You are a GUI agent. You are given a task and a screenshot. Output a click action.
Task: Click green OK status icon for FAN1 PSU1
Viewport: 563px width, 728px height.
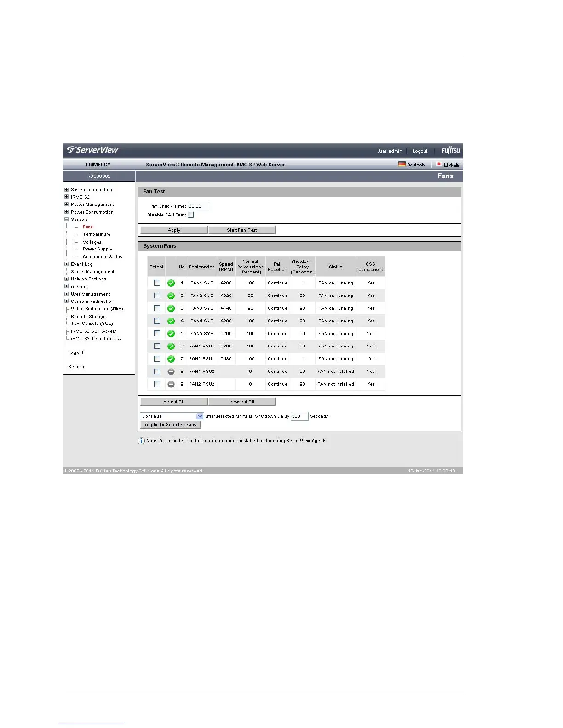pos(171,346)
